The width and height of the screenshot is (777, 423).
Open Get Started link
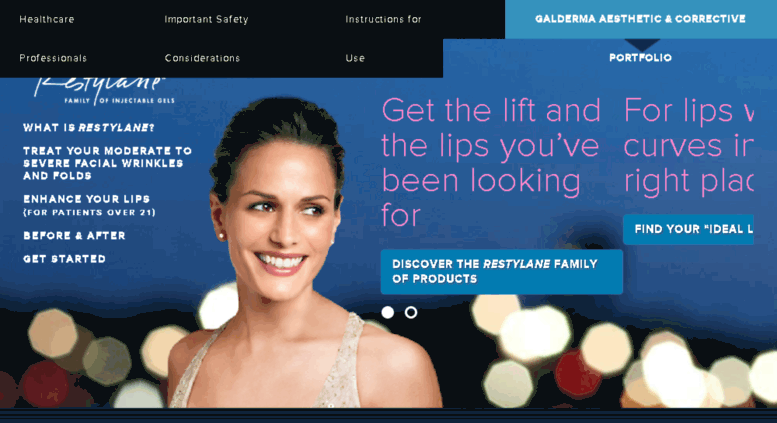[64, 259]
